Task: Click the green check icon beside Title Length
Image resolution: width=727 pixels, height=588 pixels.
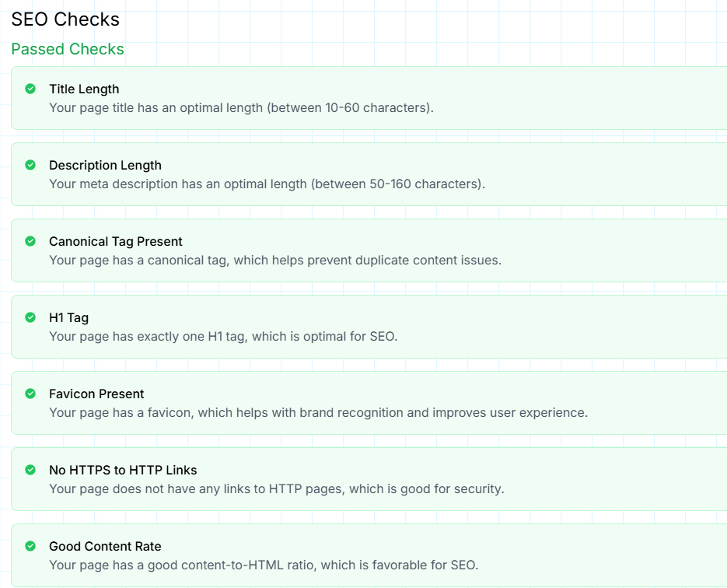Action: tap(30, 89)
